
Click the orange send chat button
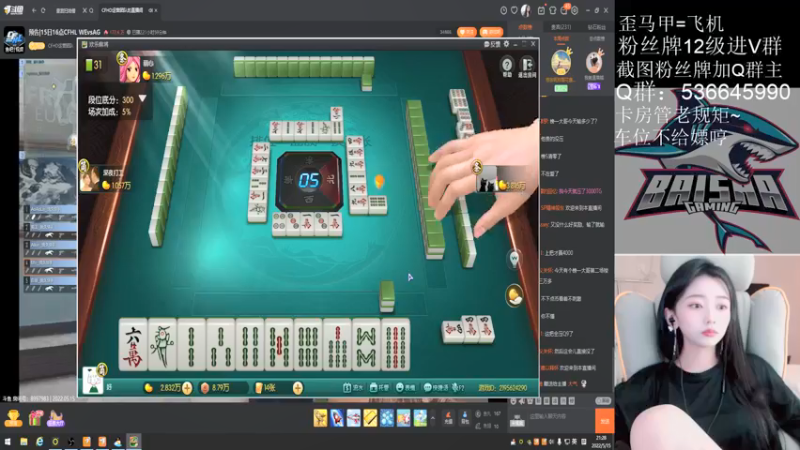point(605,421)
